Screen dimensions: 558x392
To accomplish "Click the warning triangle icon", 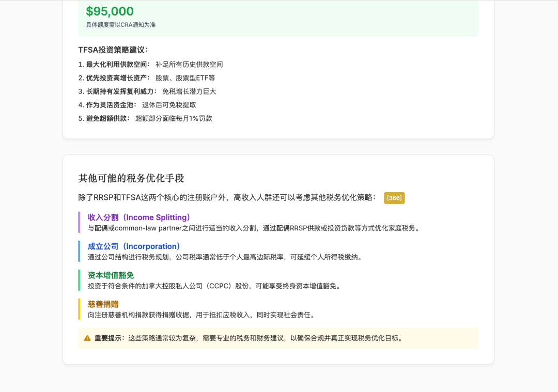I will [87, 338].
